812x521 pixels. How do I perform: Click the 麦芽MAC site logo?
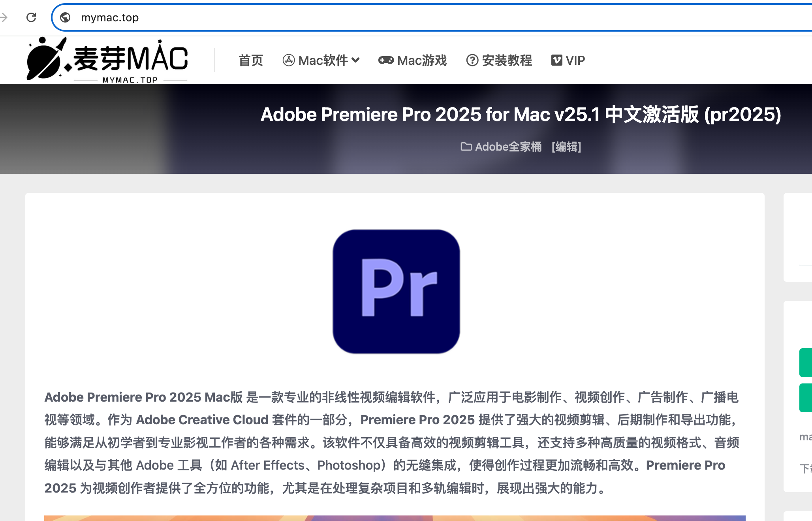pos(107,60)
